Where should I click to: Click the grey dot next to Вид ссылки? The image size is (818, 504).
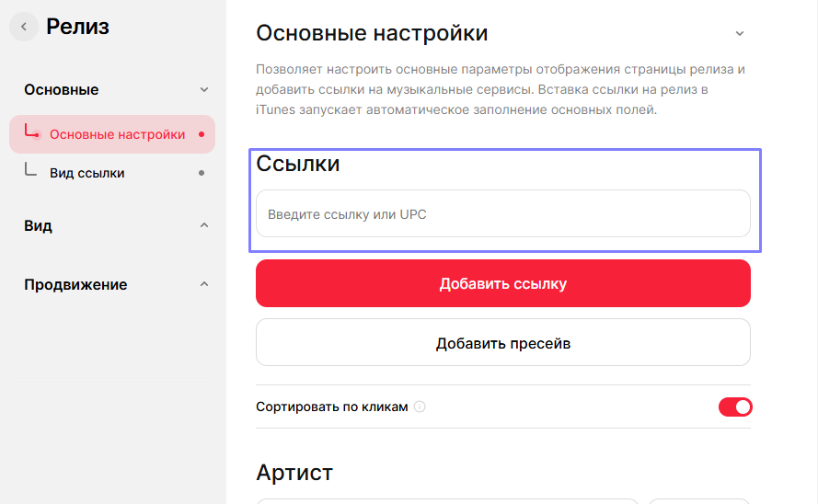click(202, 173)
